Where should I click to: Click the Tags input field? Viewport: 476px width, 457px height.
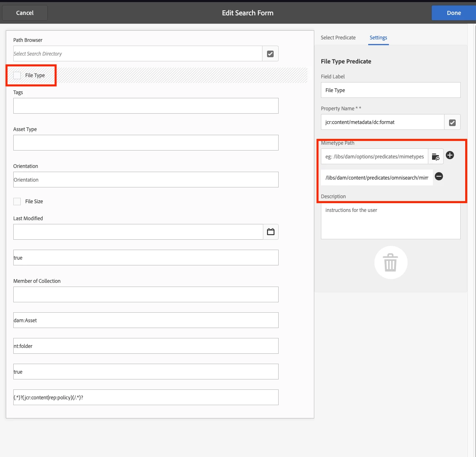coord(146,106)
